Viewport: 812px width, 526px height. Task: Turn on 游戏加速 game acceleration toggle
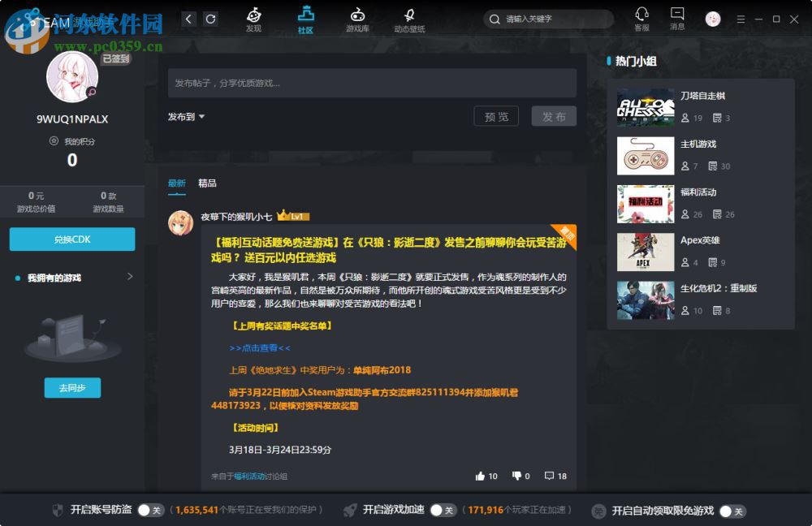[443, 511]
